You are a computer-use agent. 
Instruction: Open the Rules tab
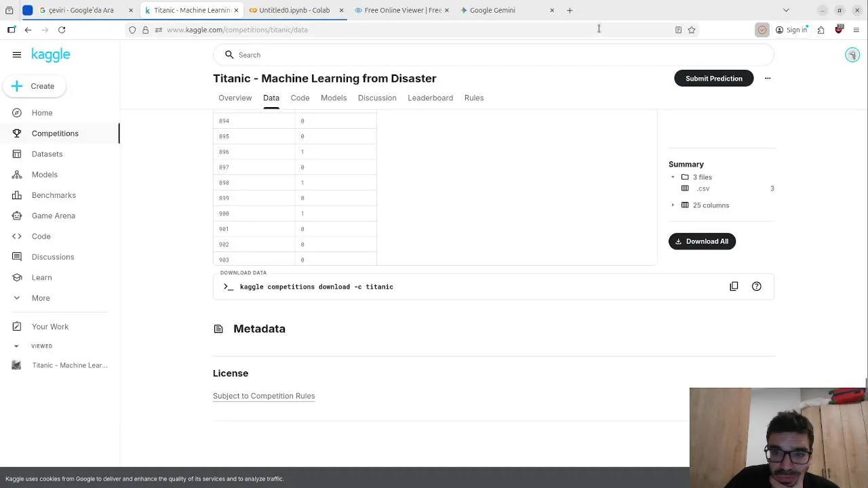coord(474,98)
